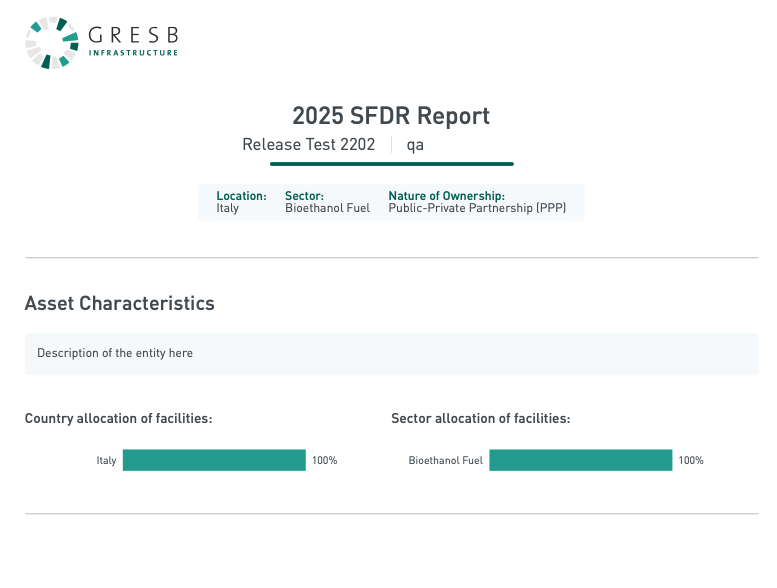This screenshot has width=777, height=588.
Task: Click the GRESB circular logo icon
Action: coord(52,43)
